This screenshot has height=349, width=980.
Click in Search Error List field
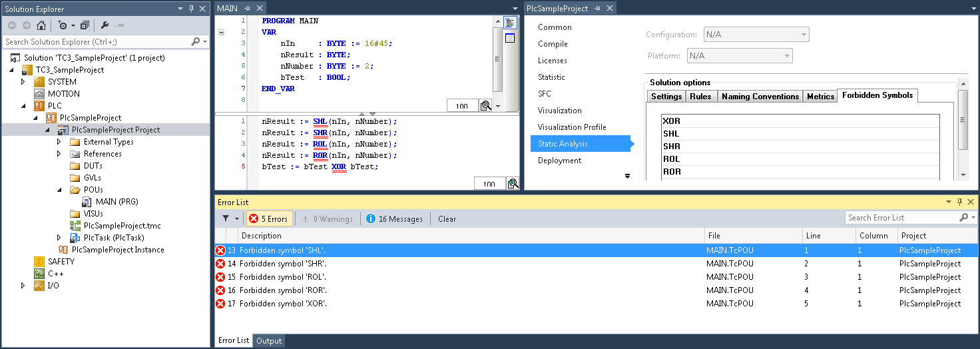pyautogui.click(x=901, y=218)
